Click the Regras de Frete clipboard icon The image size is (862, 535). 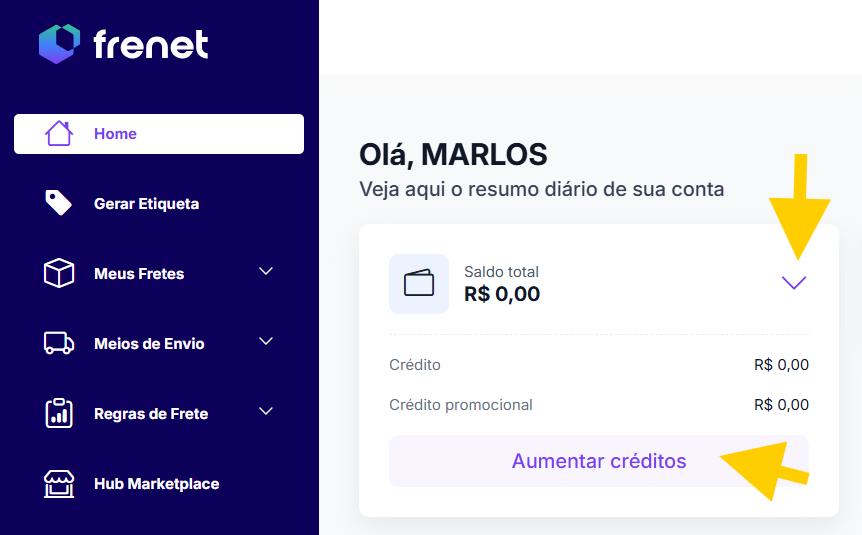(59, 413)
